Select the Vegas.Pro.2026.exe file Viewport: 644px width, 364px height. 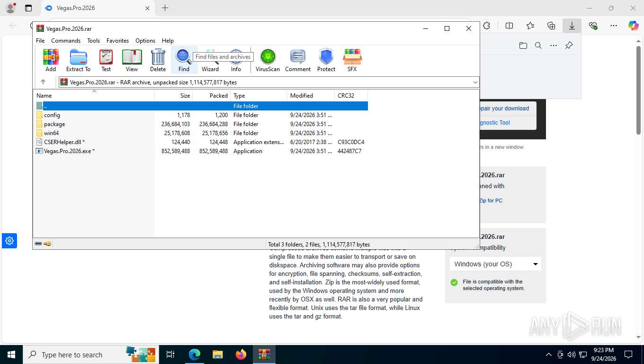click(200, 151)
